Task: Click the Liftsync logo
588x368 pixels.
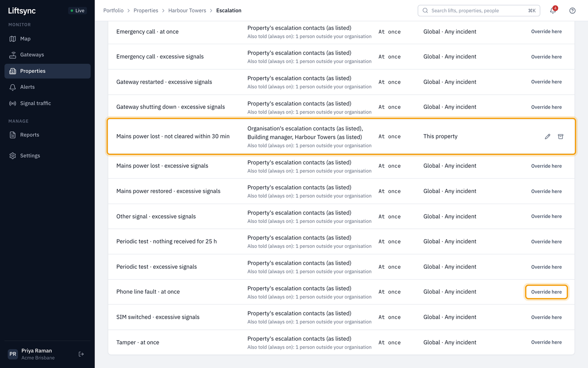Action: click(x=22, y=11)
